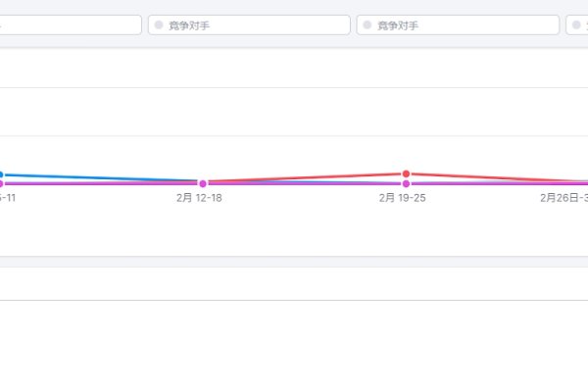Select the magenta data point above 2月 19-25
The image size is (588, 392).
[406, 183]
